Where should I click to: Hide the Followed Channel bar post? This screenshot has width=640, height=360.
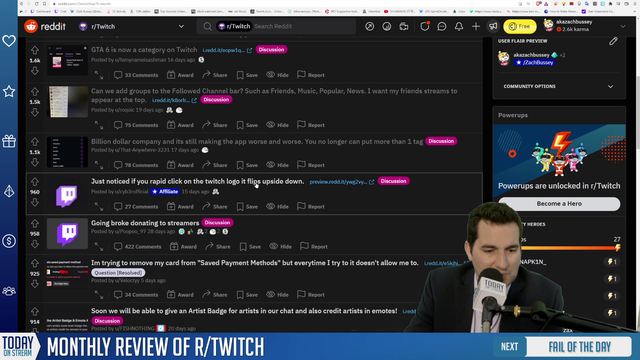click(278, 125)
